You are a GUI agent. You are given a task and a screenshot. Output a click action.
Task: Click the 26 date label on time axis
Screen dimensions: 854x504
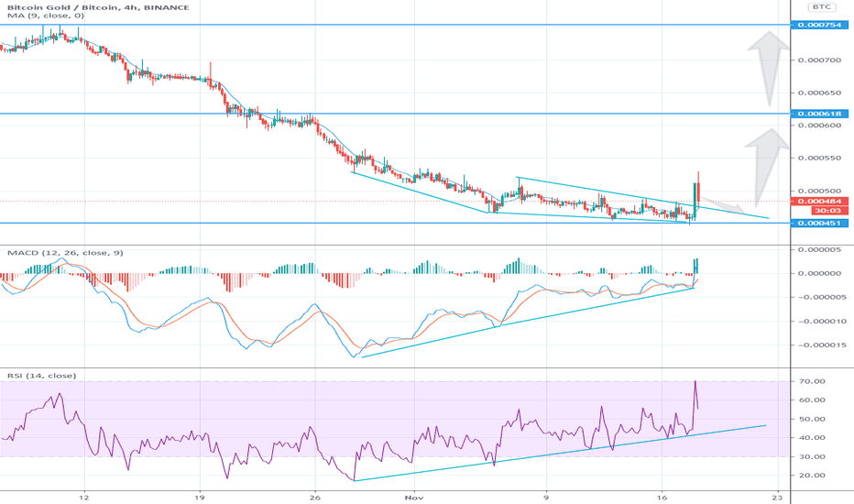click(x=314, y=498)
